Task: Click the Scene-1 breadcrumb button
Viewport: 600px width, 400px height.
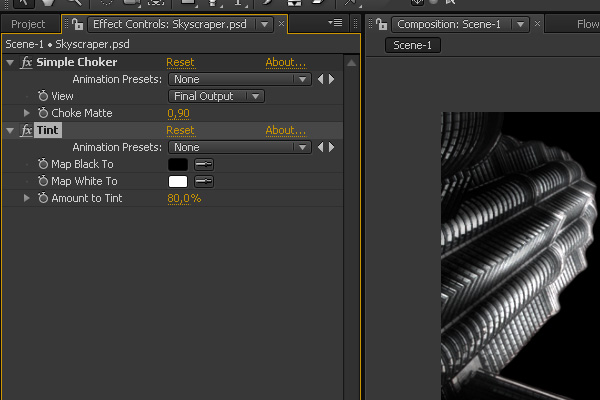Action: tap(412, 45)
